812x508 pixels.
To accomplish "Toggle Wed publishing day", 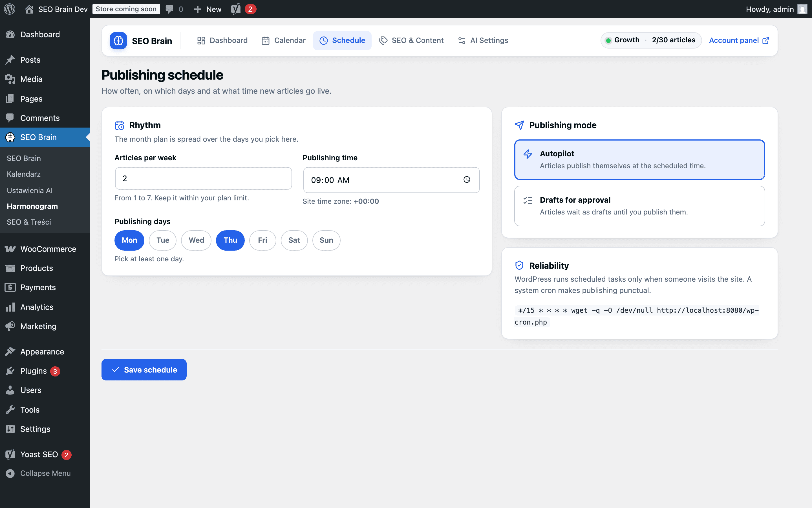I will click(196, 240).
